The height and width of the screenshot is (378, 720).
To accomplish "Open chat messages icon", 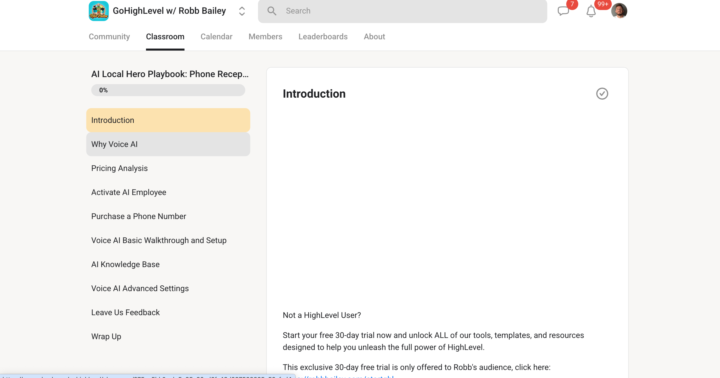I will tap(563, 11).
